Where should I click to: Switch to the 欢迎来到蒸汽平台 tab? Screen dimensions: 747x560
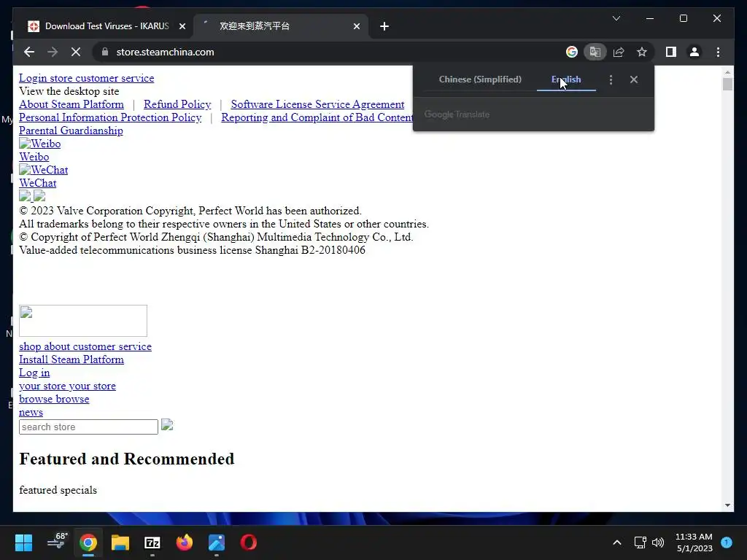(281, 26)
